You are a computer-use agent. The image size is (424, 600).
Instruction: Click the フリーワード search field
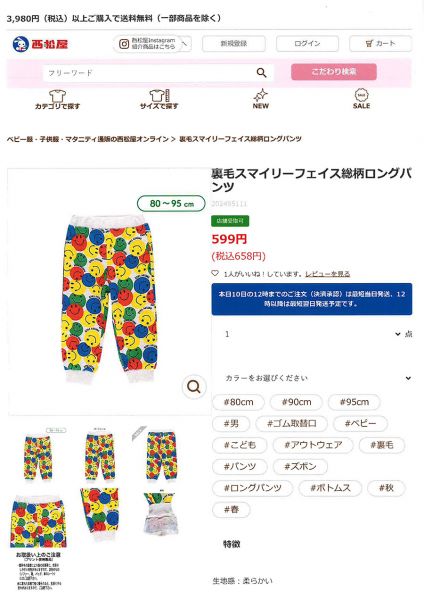click(149, 73)
